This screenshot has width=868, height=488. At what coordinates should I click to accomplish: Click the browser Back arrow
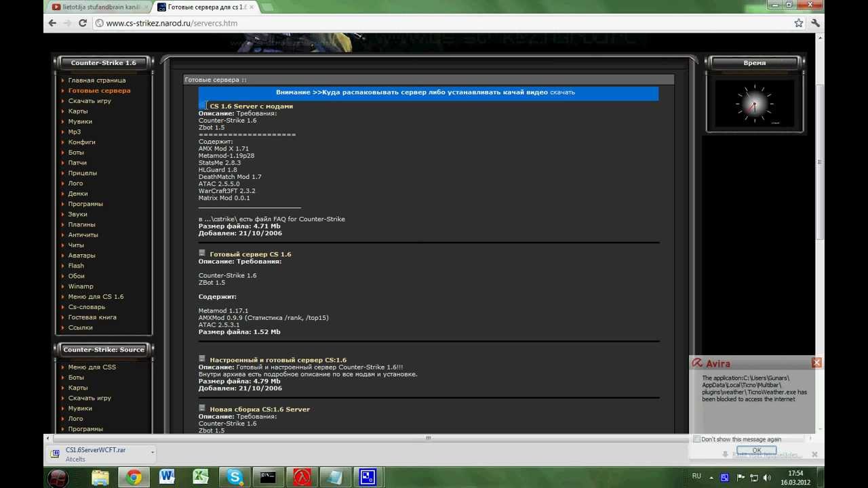click(52, 23)
